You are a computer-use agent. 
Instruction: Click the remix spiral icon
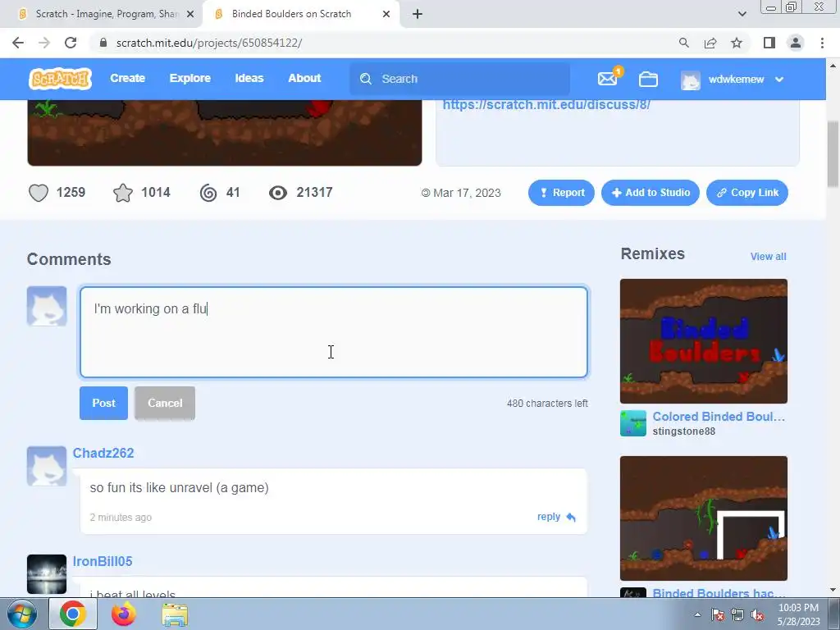(x=208, y=193)
